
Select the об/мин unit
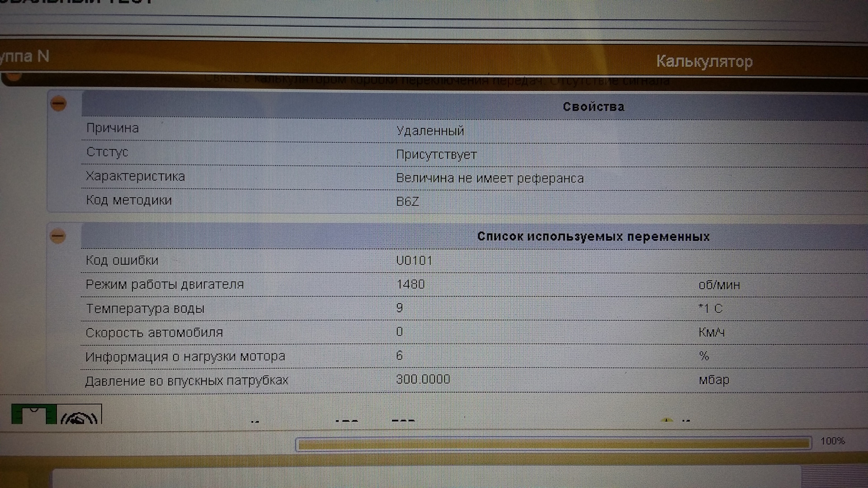pos(719,285)
